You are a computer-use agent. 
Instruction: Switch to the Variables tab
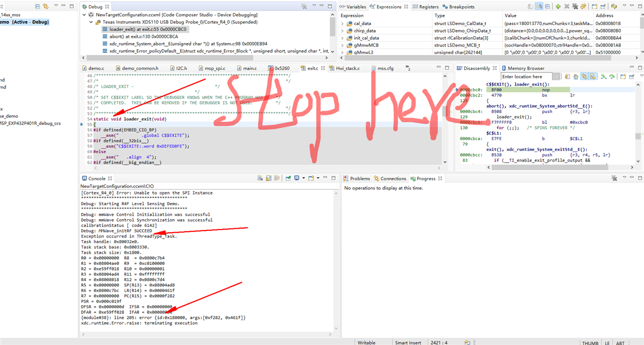click(352, 7)
